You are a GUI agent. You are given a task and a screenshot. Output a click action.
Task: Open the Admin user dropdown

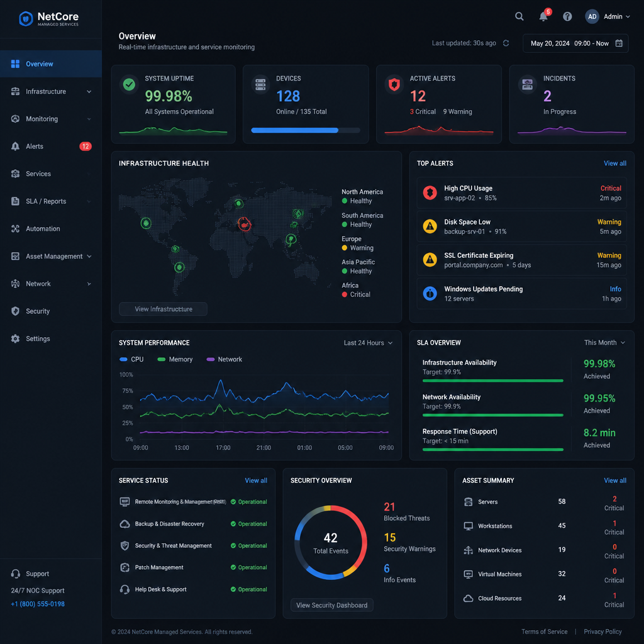(616, 16)
